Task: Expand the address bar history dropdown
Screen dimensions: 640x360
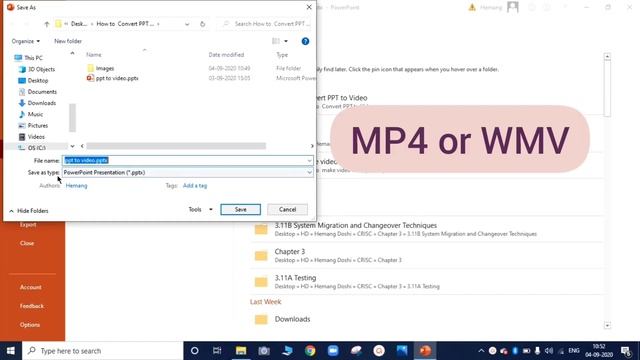Action: tap(187, 24)
